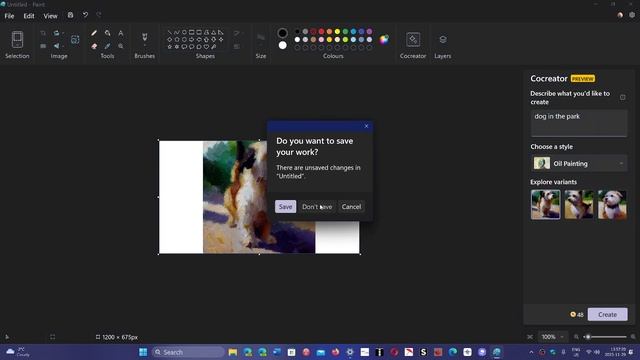Select the Oval shape
Viewport: 640px width, 360px height.
tap(184, 32)
